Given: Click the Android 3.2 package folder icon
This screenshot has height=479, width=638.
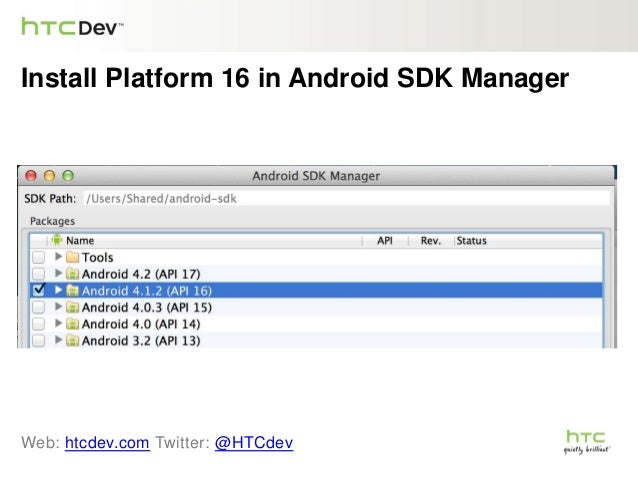Looking at the screenshot, I should [72, 341].
